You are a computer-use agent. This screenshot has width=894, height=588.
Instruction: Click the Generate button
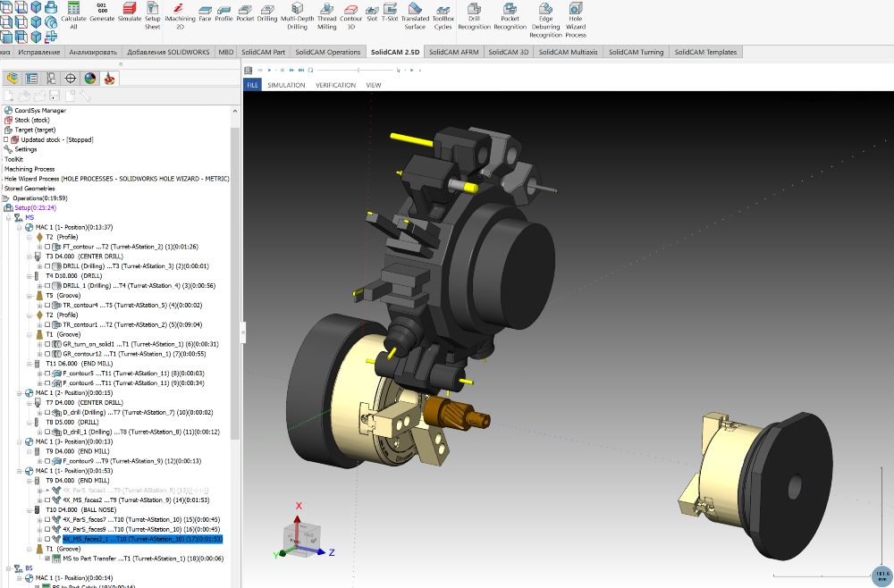pyautogui.click(x=101, y=16)
